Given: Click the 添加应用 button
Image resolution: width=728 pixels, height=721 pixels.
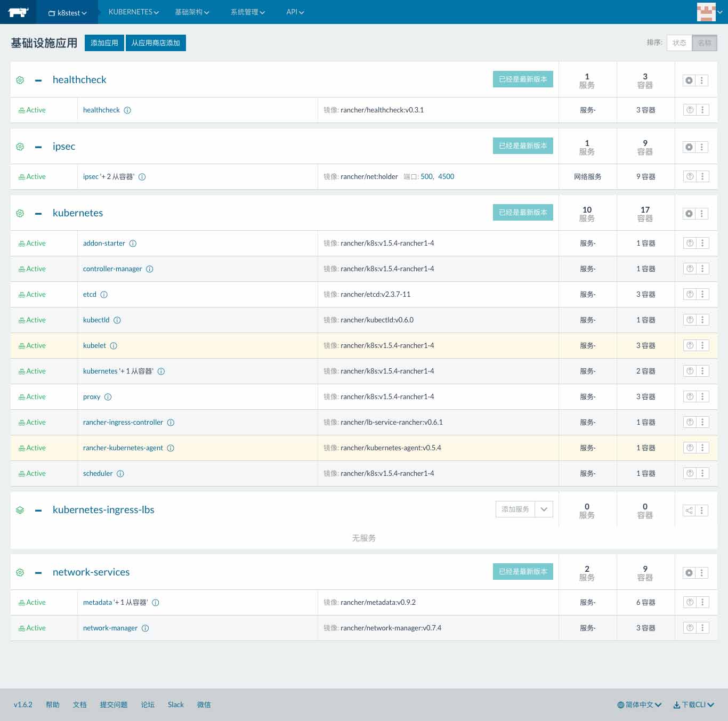Looking at the screenshot, I should pos(104,43).
